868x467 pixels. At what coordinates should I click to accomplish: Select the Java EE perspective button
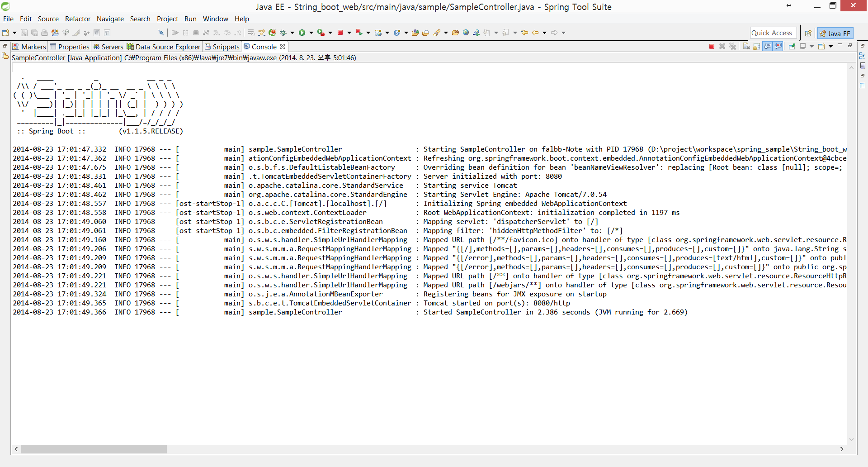point(835,33)
